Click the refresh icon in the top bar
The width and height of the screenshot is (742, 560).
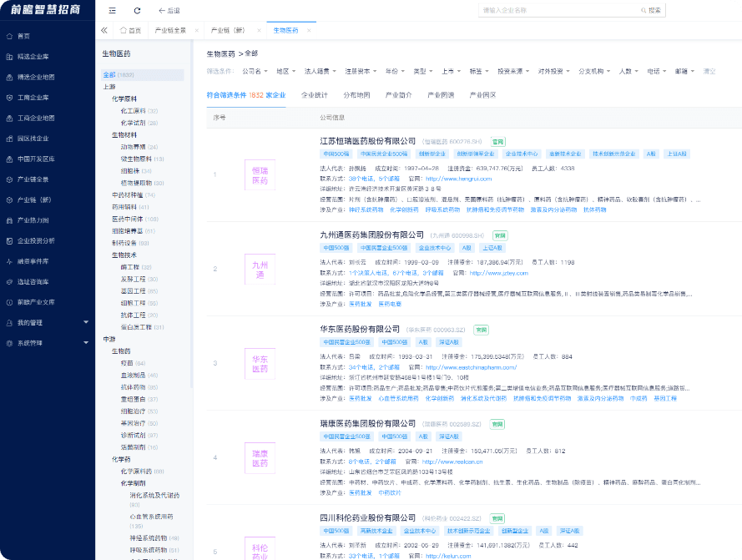click(137, 10)
